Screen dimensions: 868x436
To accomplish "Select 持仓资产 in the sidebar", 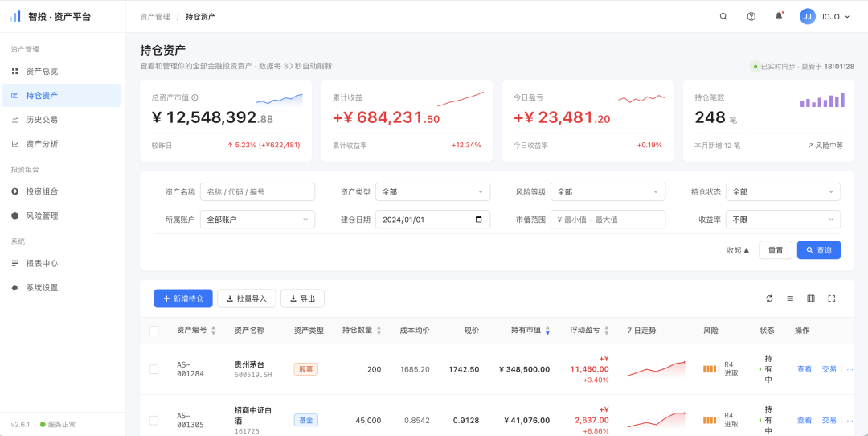I will (x=61, y=95).
